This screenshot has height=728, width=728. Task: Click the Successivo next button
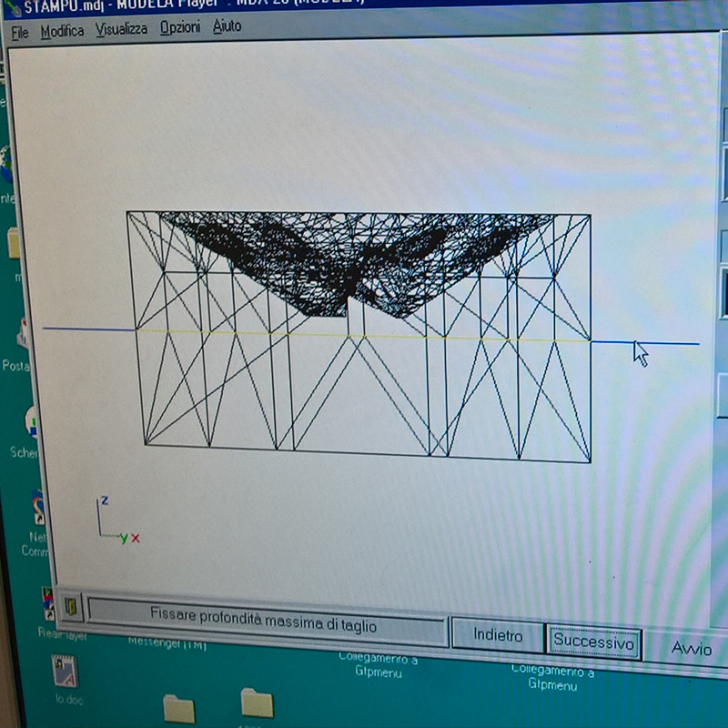(594, 642)
